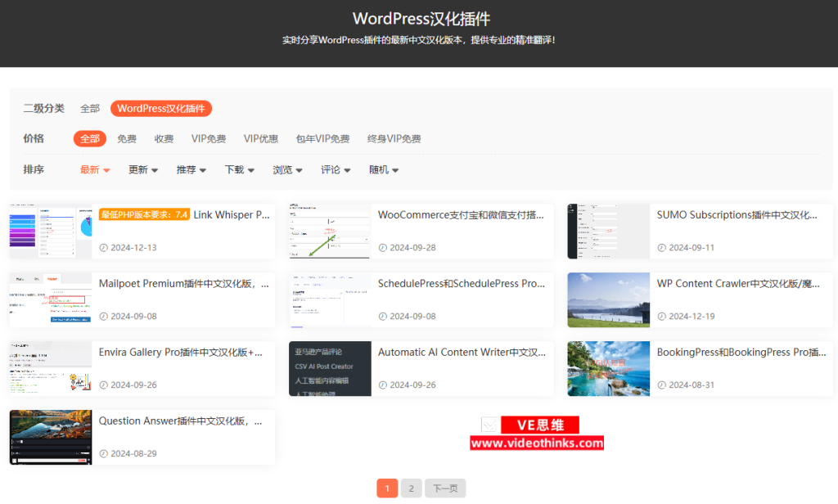Open Question Answer plugin thumbnail
Screen dimensions: 838x504
(x=51, y=437)
